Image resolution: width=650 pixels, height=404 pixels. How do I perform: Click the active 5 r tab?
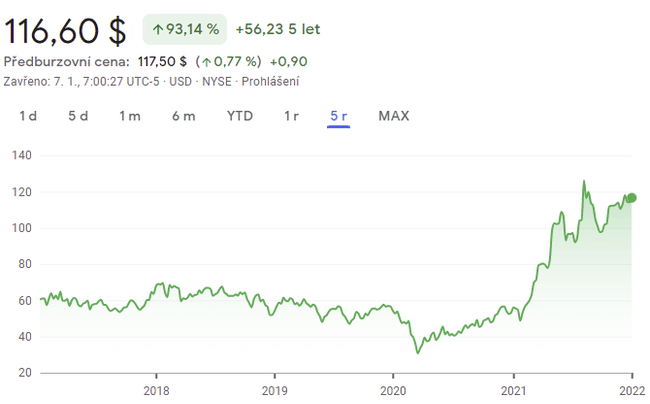click(x=338, y=116)
